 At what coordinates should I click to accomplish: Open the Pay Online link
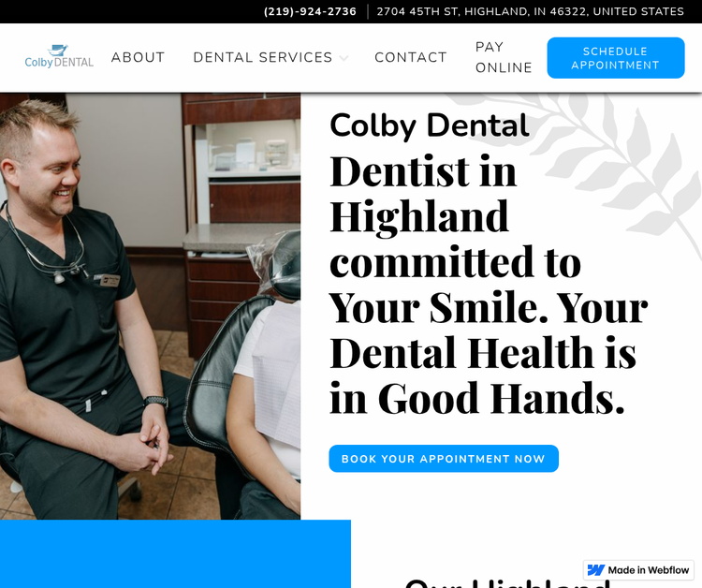click(x=504, y=57)
